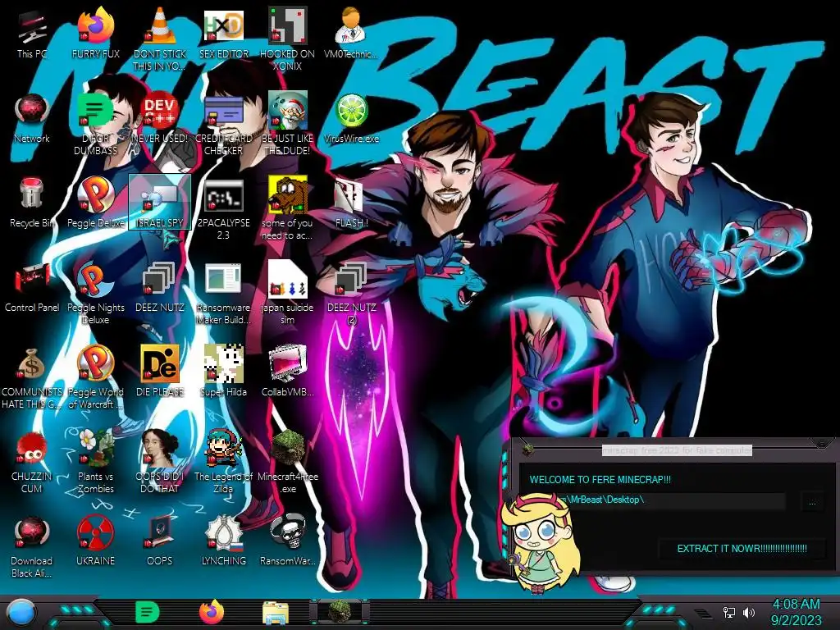Open the HOOKED ON XONIX shortcut
The image size is (840, 630).
coord(288,39)
